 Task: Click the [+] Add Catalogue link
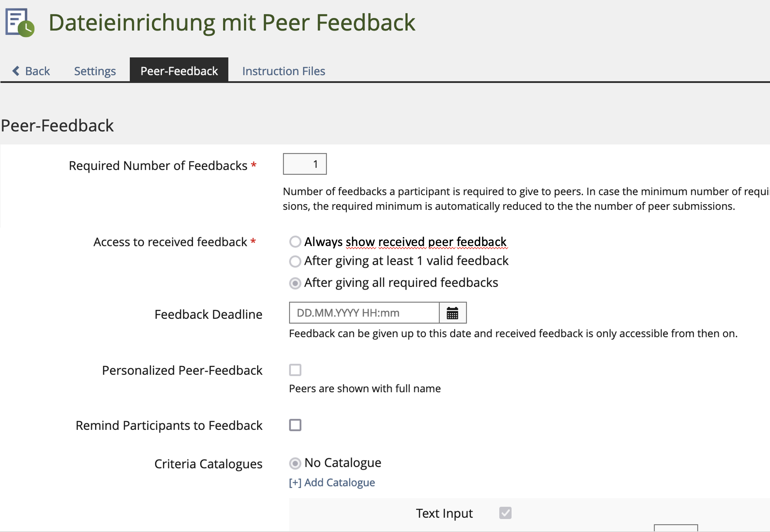(332, 483)
